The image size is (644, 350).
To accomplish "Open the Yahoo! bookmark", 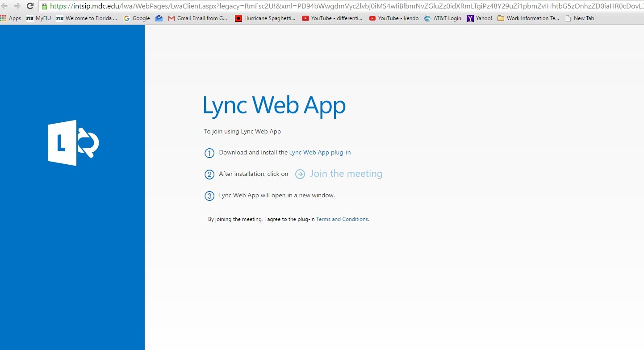I will 479,18.
